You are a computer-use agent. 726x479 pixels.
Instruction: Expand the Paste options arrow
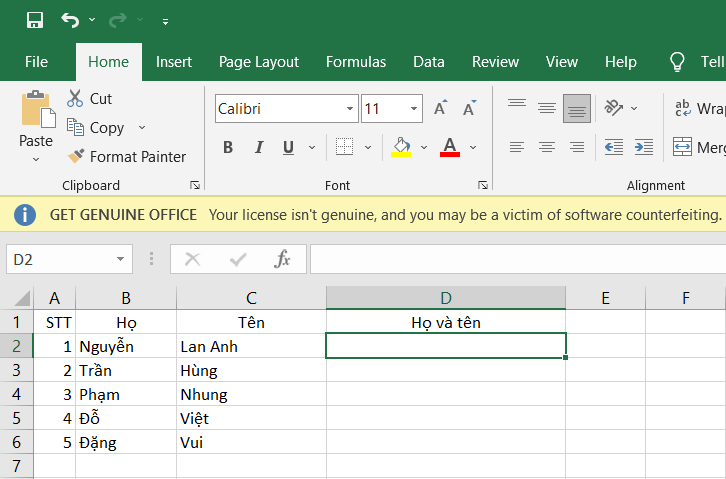point(36,159)
